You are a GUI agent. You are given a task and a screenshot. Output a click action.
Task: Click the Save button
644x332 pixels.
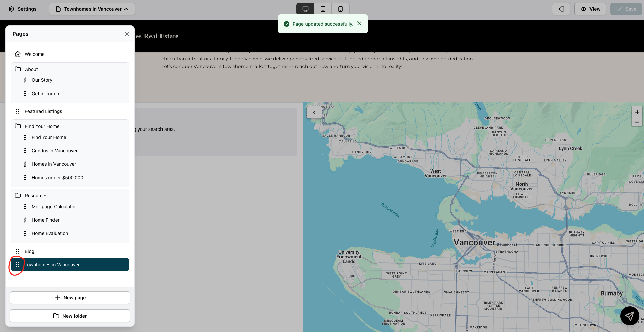626,9
